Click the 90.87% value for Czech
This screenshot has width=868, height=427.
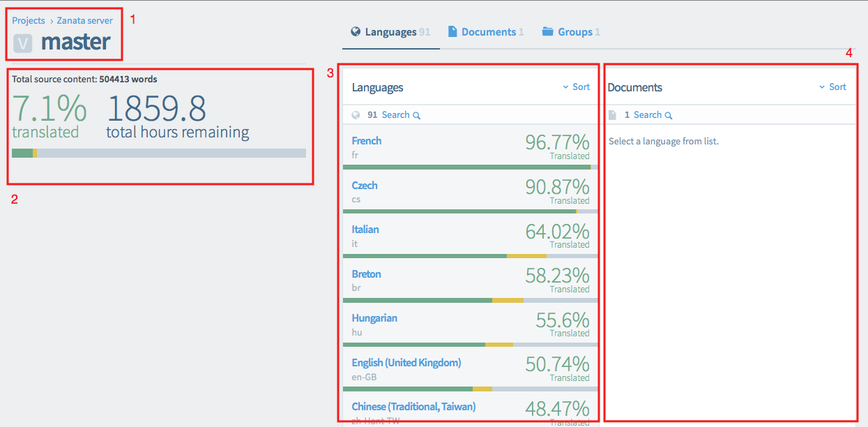[557, 187]
